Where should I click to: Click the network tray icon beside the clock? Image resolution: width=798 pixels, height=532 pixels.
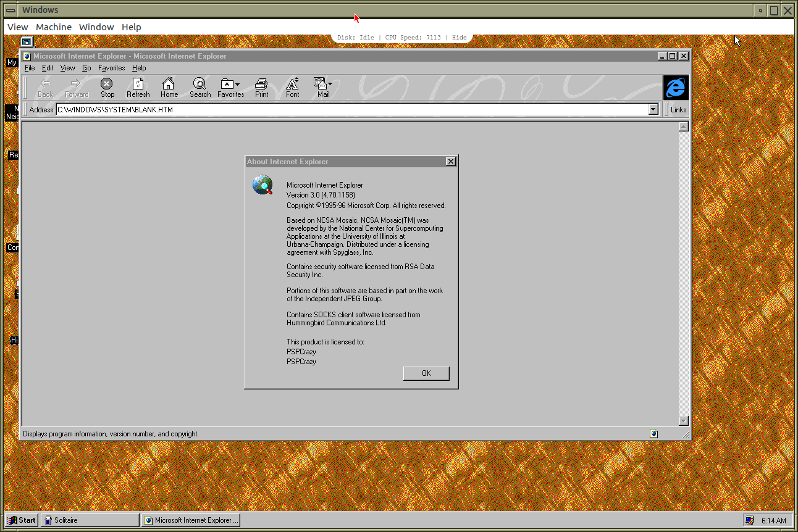[x=749, y=520]
